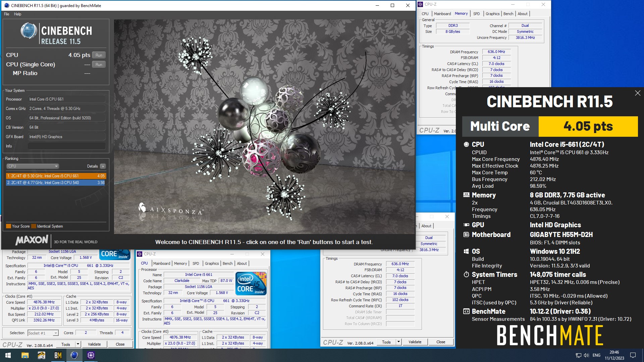644x362 pixels.
Task: Open Windows Start menu
Action: coord(8,355)
